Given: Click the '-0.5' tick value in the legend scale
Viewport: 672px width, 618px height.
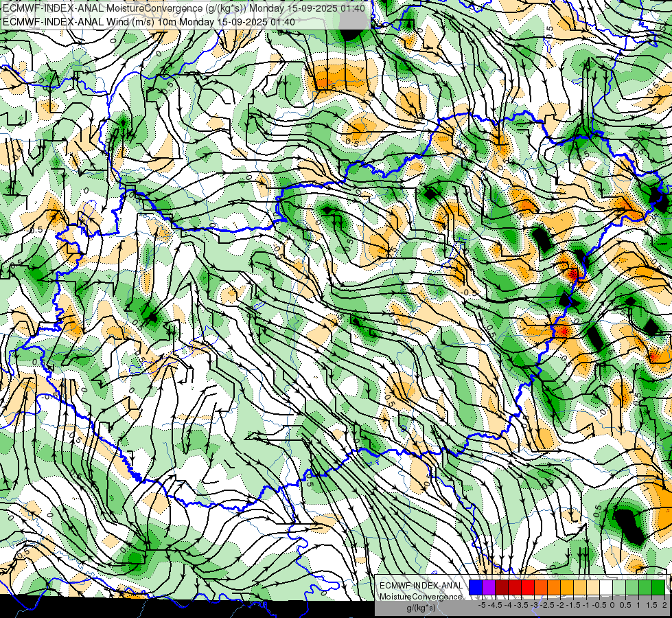Looking at the screenshot, I should [599, 605].
